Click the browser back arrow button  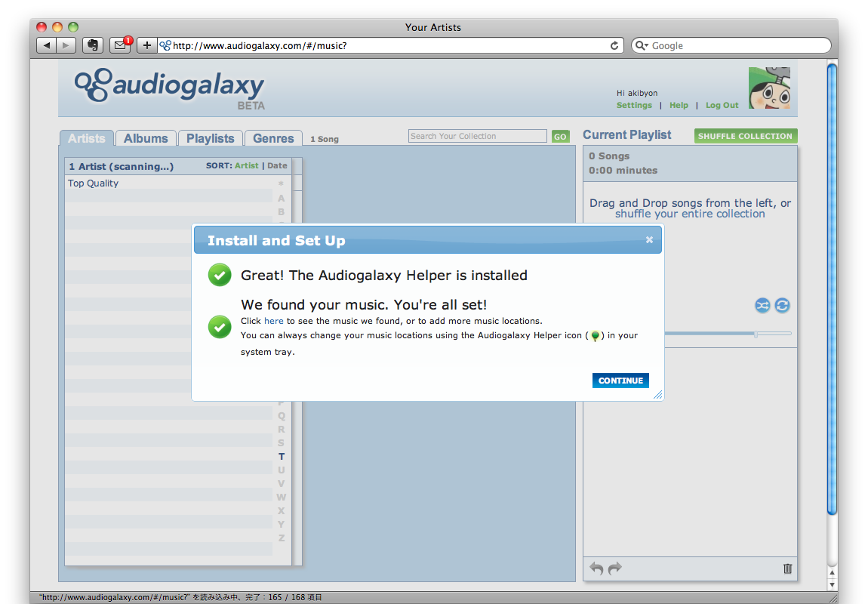pyautogui.click(x=47, y=45)
